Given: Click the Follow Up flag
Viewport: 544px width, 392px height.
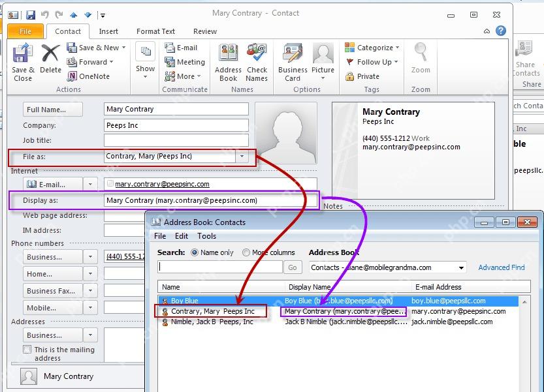Looking at the screenshot, I should [x=372, y=62].
